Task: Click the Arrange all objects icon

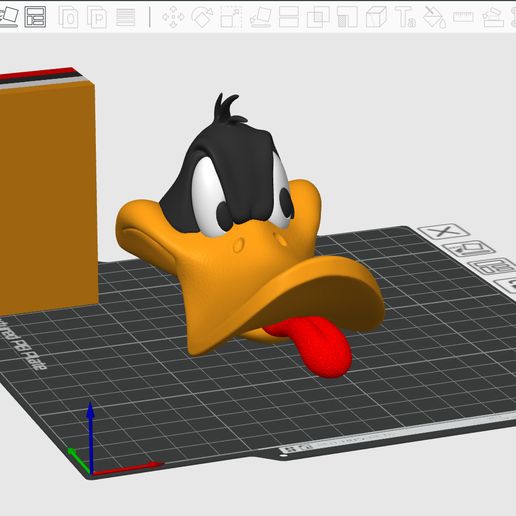Action: (x=35, y=17)
